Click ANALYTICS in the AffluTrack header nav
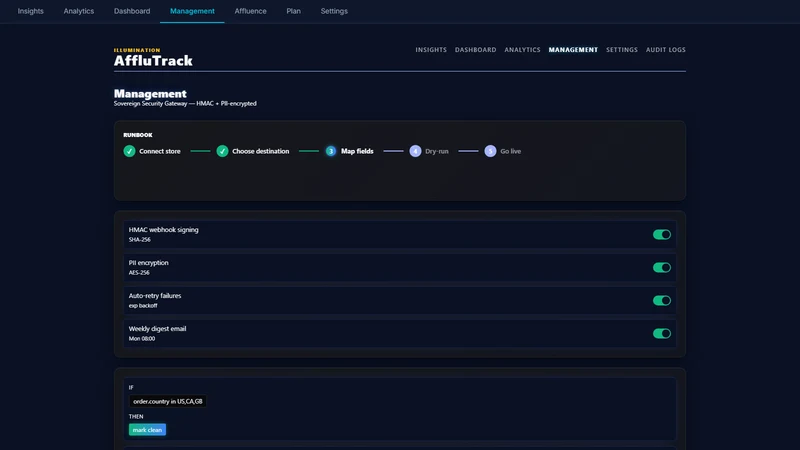This screenshot has width=800, height=450. (x=522, y=50)
